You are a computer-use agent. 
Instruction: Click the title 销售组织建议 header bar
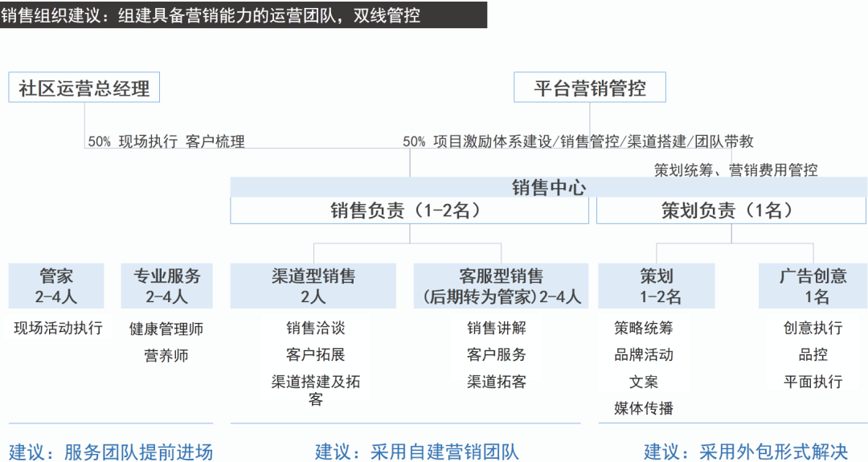[244, 15]
